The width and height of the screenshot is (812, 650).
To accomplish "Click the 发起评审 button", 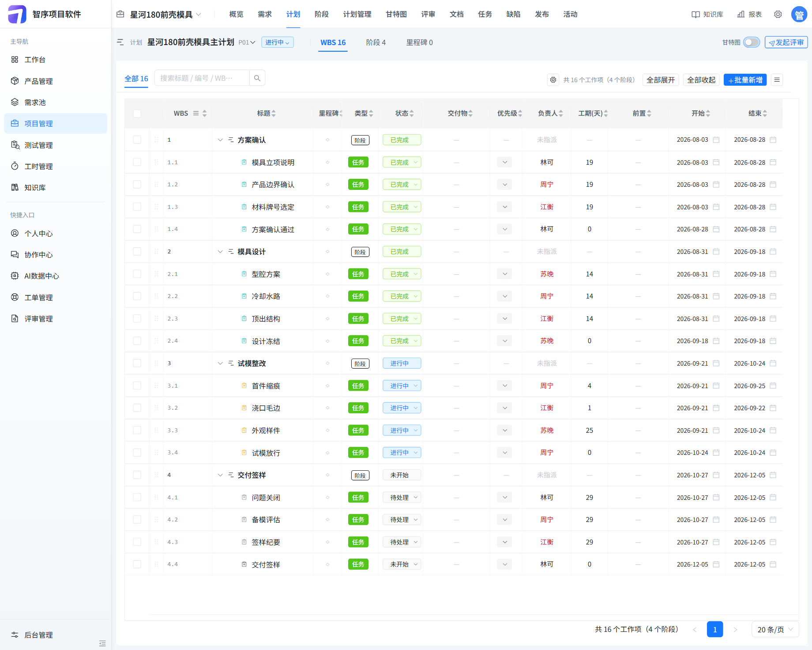I will click(x=786, y=42).
